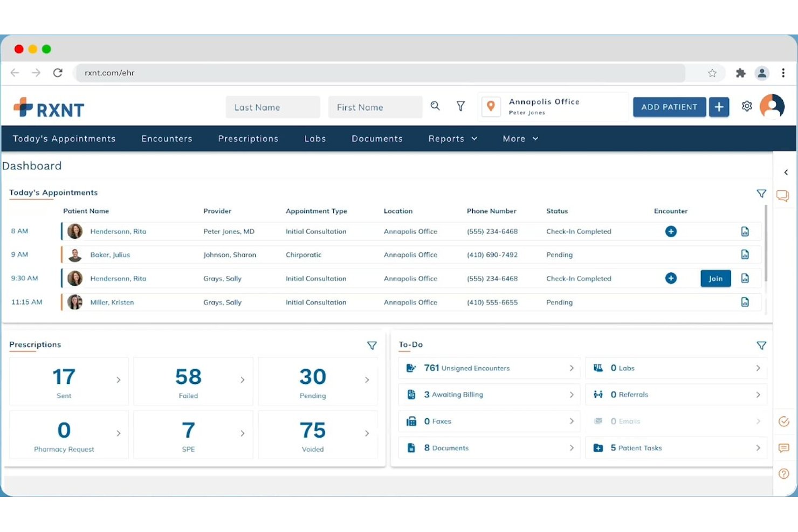Open the user profile avatar
The image size is (798, 532).
(772, 106)
